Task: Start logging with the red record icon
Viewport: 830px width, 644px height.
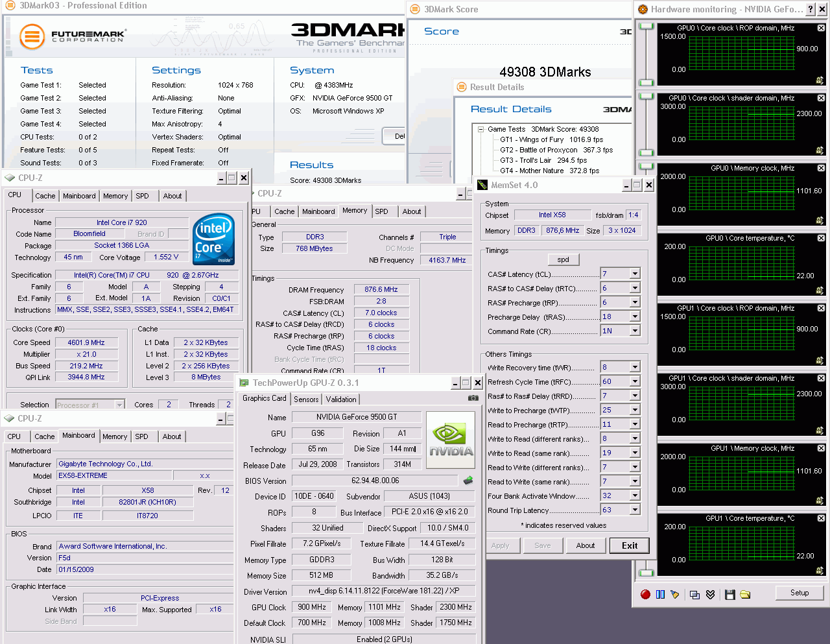Action: pos(645,594)
